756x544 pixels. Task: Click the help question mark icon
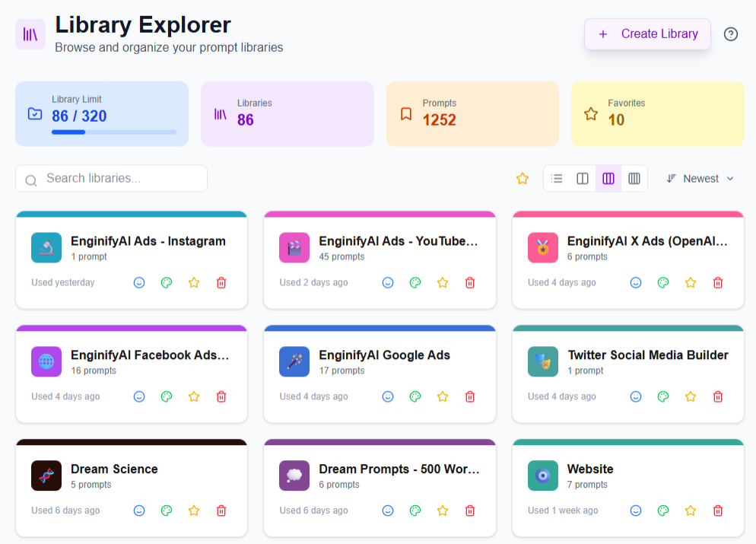(x=730, y=34)
